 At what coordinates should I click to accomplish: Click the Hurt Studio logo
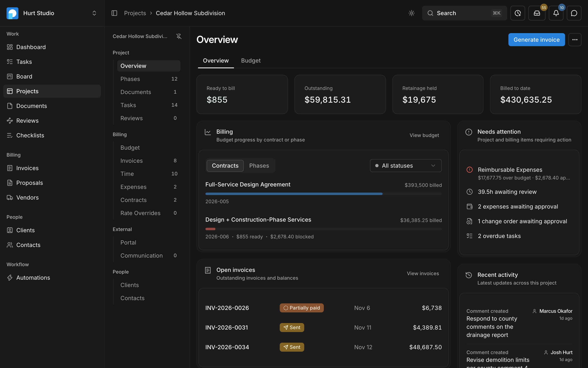[x=12, y=13]
